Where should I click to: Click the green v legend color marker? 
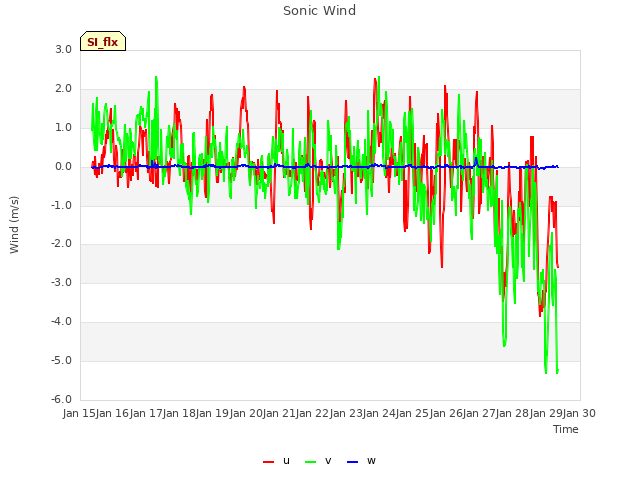point(310,462)
